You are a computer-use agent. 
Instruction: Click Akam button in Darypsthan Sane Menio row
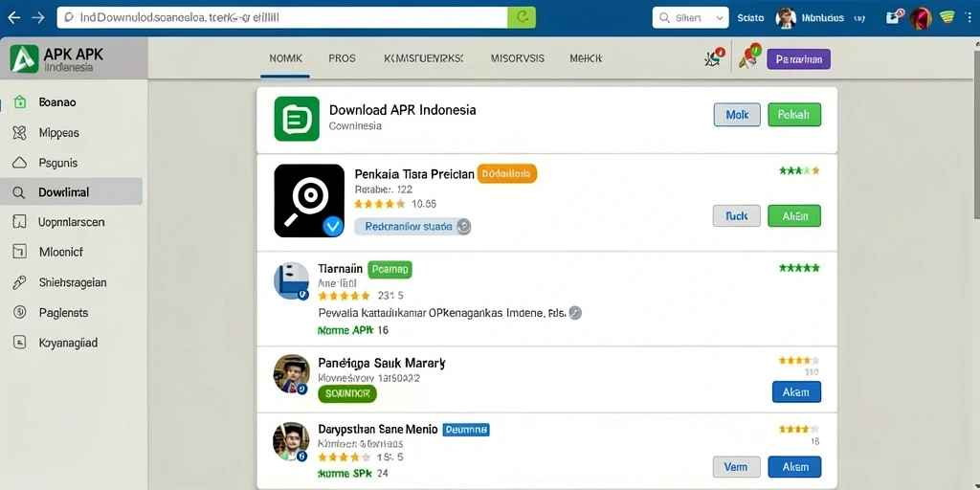[x=794, y=467]
